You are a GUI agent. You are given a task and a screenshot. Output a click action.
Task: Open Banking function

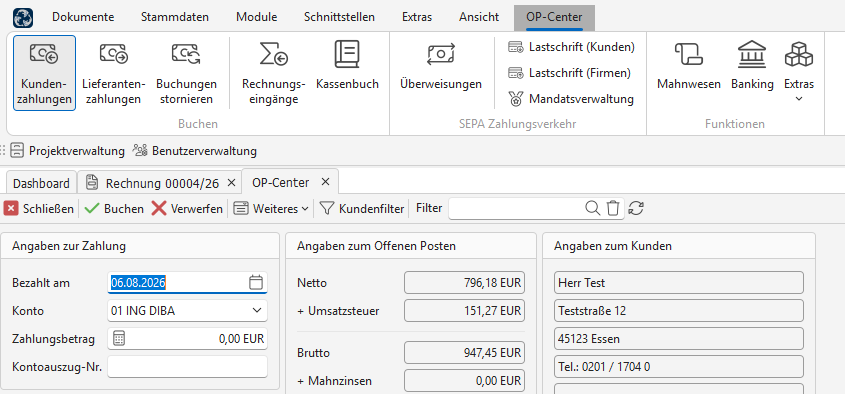(752, 66)
